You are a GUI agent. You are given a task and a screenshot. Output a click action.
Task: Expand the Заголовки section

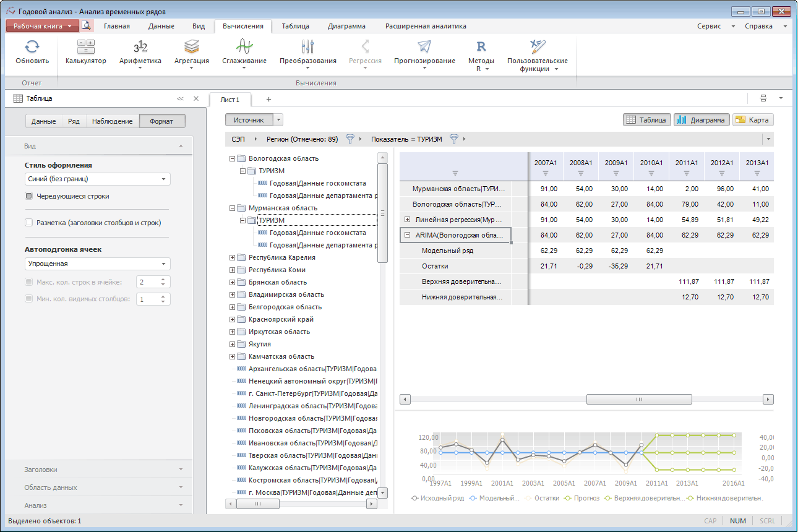(x=103, y=469)
